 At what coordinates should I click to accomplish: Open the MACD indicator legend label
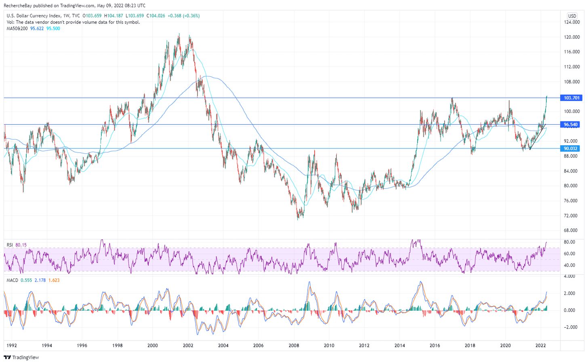click(x=12, y=280)
